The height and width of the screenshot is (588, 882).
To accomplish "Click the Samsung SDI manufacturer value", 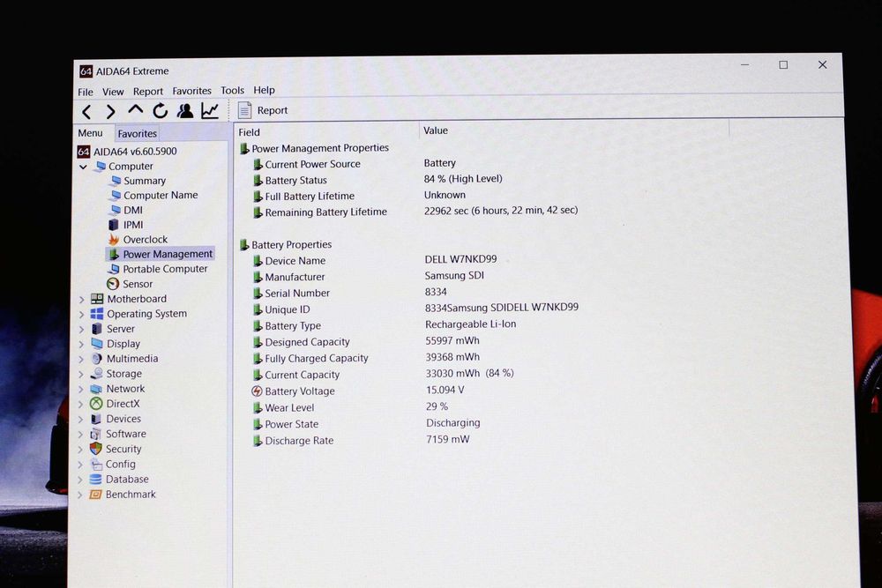I will tap(454, 275).
